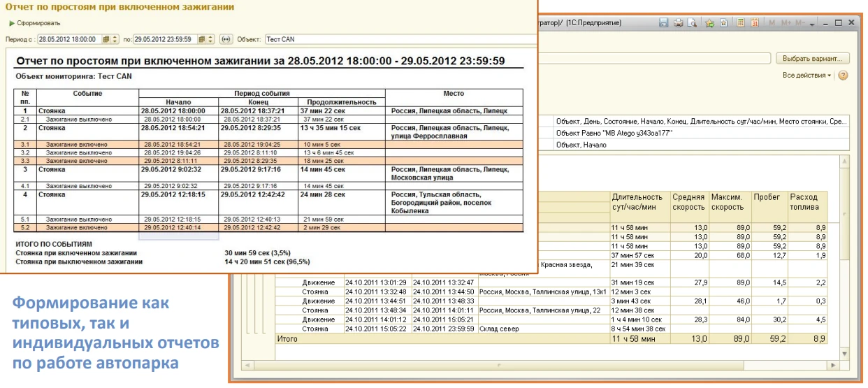The image size is (868, 388).
Task: Open calendar picker for the period start date
Action: [106, 40]
